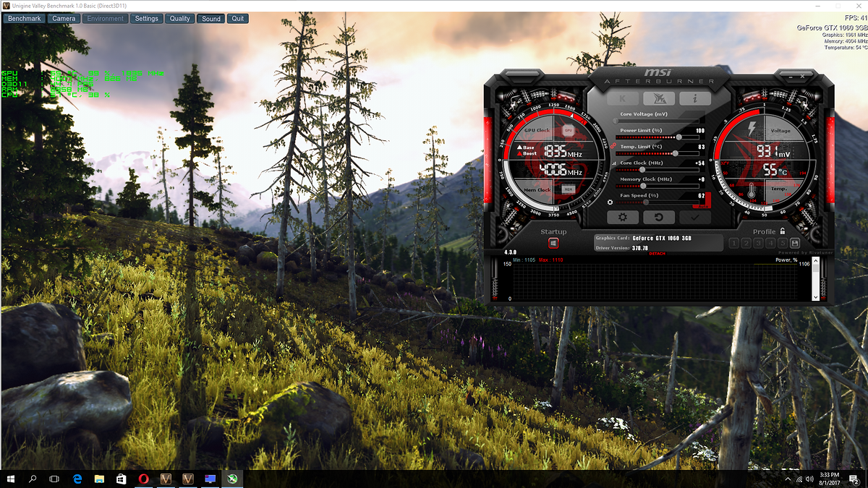The height and width of the screenshot is (488, 868).
Task: Click the Temp. Limit value 83
Action: (701, 147)
